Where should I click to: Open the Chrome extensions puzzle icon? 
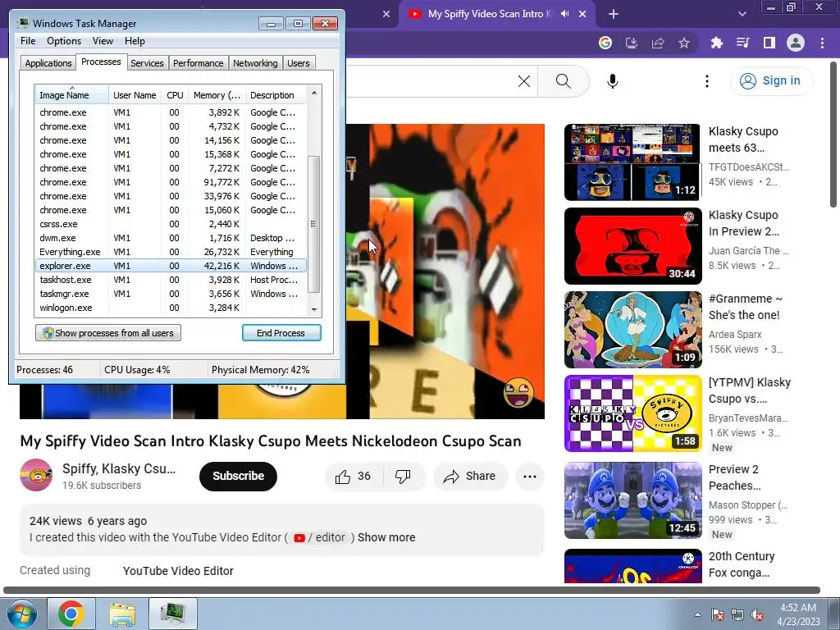point(716,43)
